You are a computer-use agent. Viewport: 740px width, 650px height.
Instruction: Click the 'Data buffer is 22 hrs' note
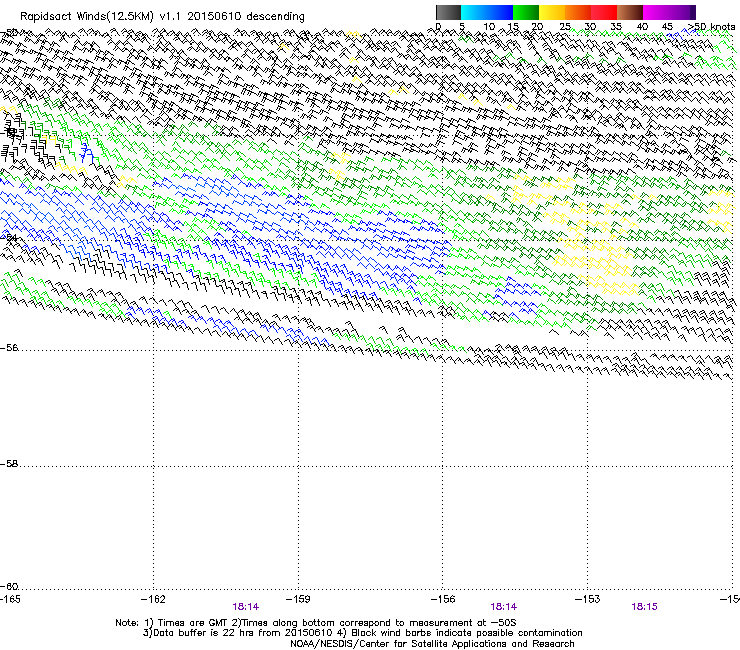(237, 633)
